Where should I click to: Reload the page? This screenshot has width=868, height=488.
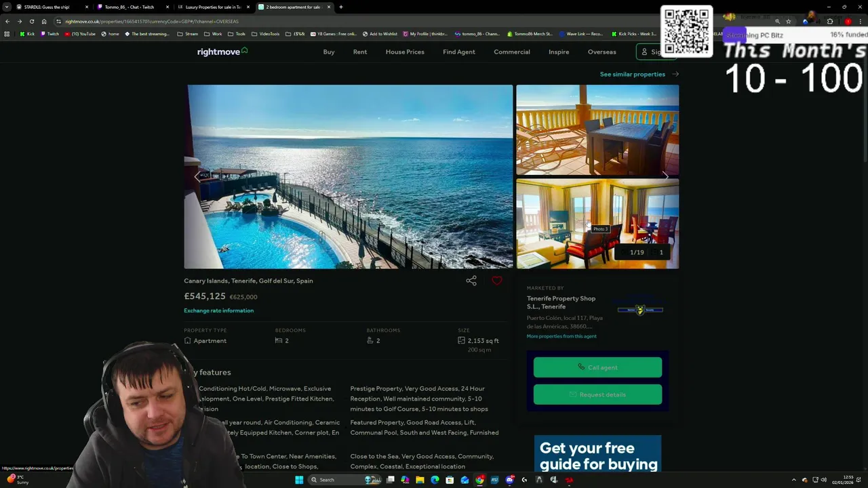tap(31, 21)
